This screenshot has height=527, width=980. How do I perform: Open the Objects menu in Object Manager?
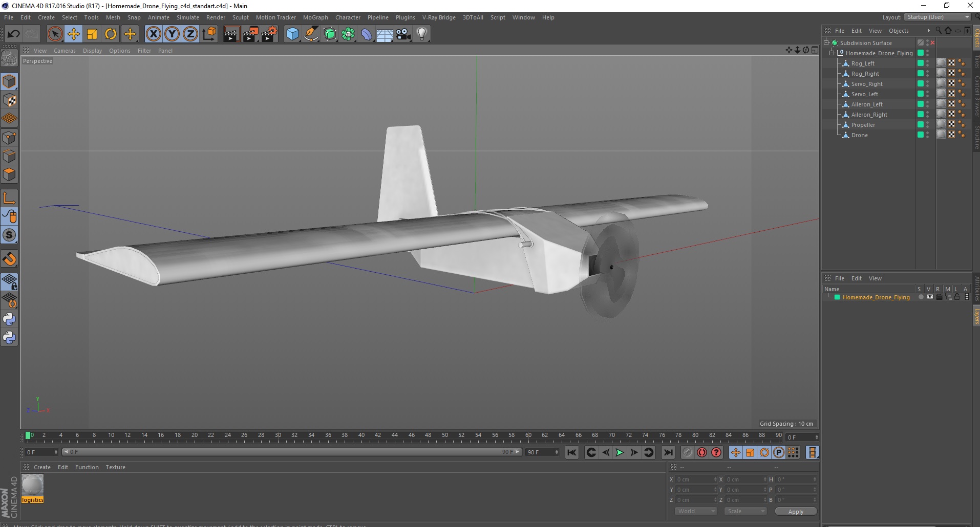coord(899,31)
